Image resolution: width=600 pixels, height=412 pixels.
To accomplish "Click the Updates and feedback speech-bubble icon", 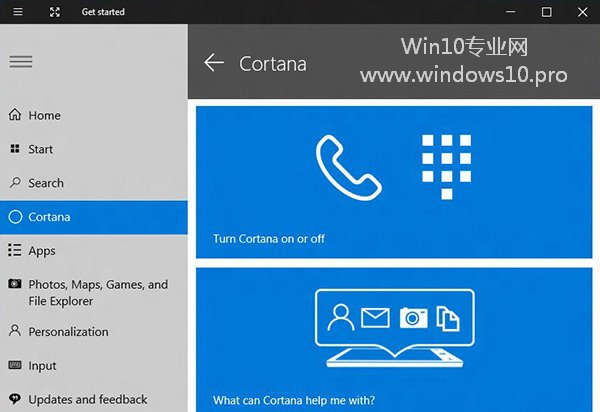I will click(x=15, y=399).
